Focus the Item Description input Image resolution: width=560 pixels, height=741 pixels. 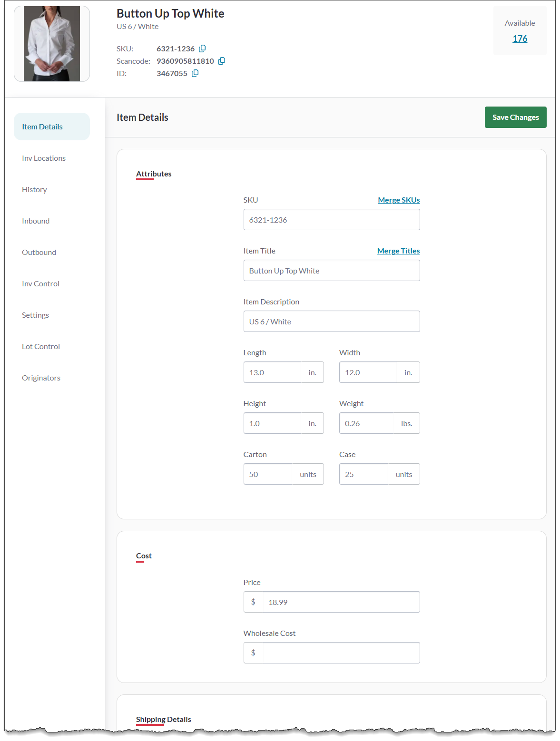pyautogui.click(x=331, y=322)
